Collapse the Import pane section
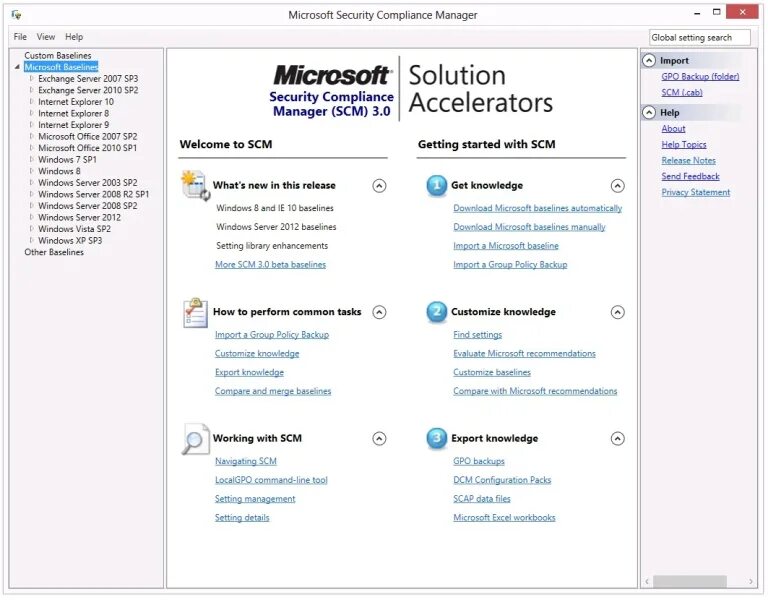The width and height of the screenshot is (768, 600). (649, 60)
